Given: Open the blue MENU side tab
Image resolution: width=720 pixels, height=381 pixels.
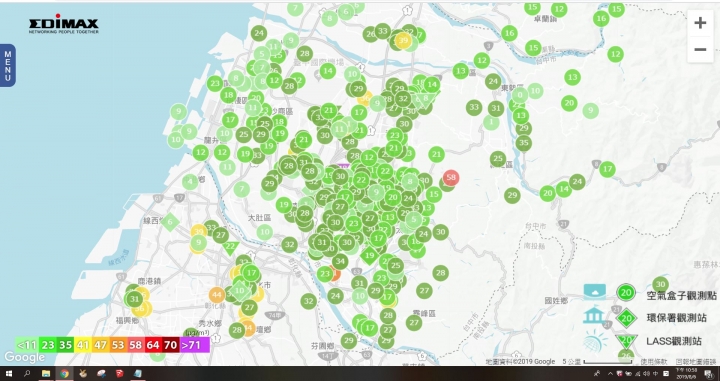Looking at the screenshot, I should [x=8, y=66].
